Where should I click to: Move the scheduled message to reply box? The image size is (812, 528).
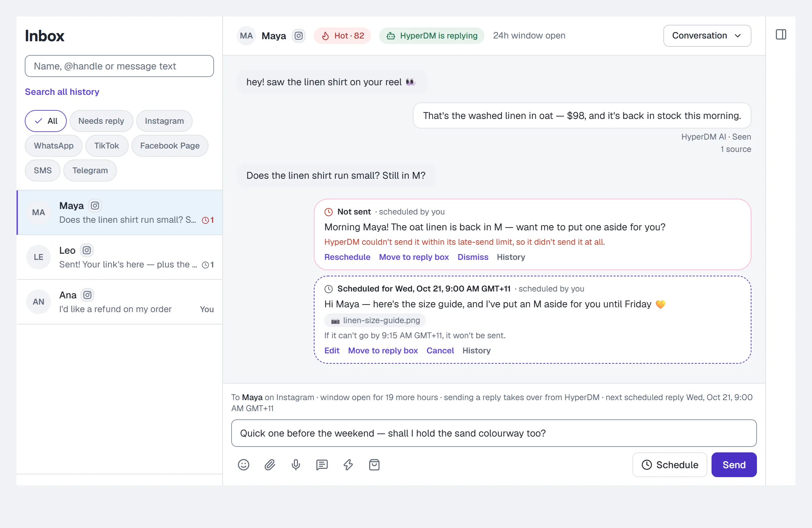pyautogui.click(x=383, y=351)
